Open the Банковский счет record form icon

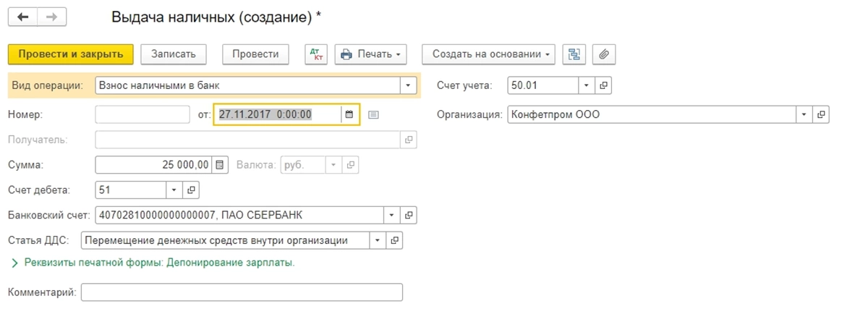click(409, 215)
